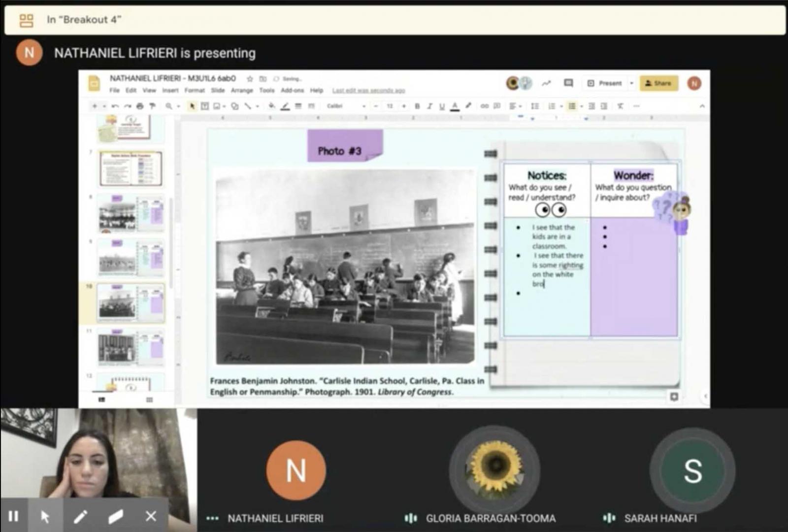Screen dimensions: 788x532
Task: Open the Calibri font dropdown
Action: [x=346, y=106]
